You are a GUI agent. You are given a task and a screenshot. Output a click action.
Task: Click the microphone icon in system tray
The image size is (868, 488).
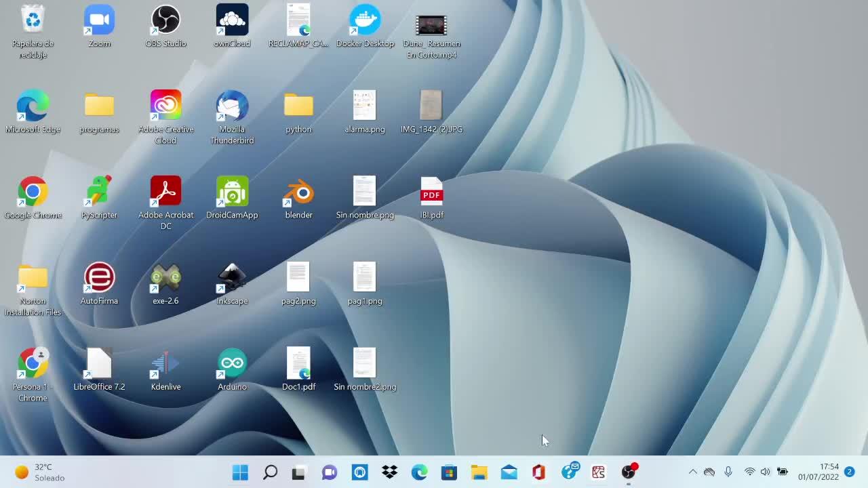[728, 472]
